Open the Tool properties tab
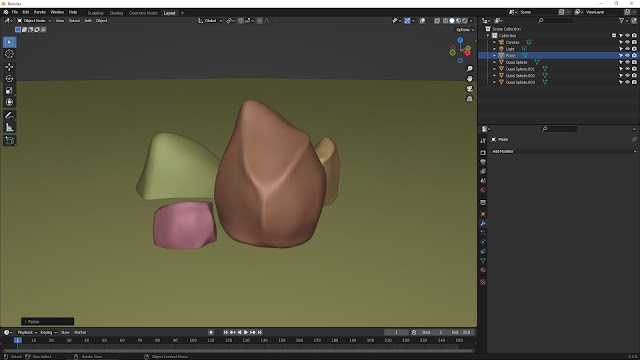The width and height of the screenshot is (640, 360). [x=483, y=140]
